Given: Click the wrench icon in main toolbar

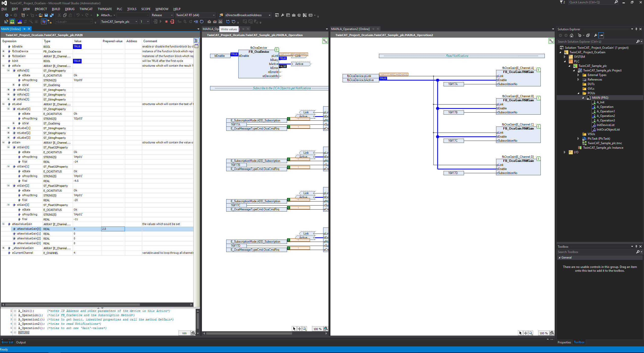Looking at the screenshot, I should 282,15.
